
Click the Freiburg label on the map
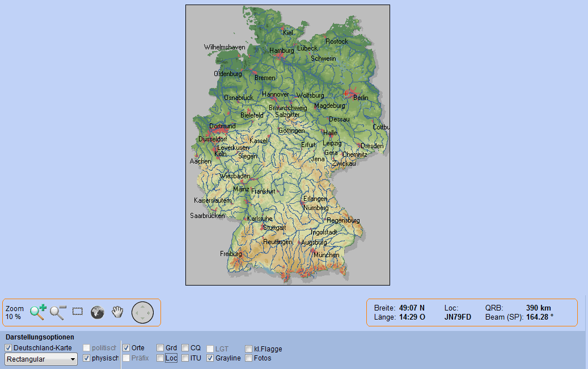[x=231, y=254]
